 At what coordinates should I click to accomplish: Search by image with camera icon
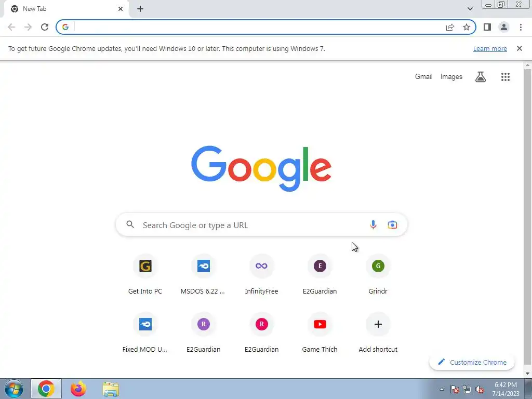pyautogui.click(x=392, y=224)
